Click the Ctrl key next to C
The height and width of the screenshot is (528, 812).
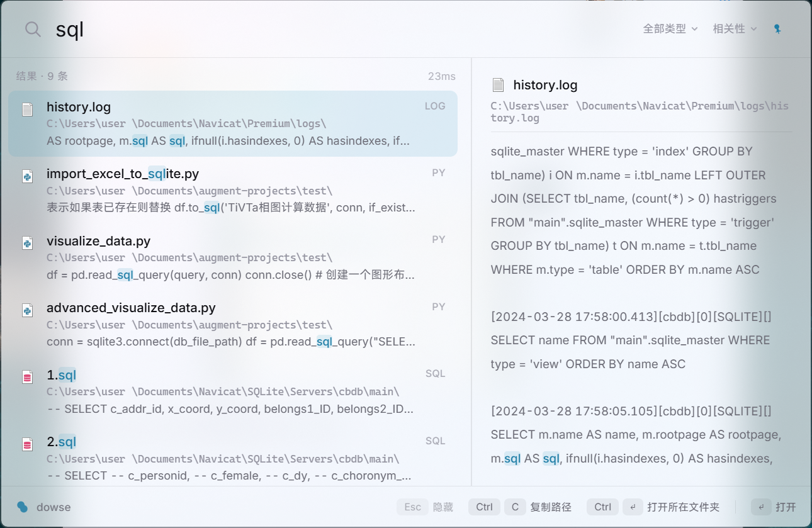tap(484, 507)
